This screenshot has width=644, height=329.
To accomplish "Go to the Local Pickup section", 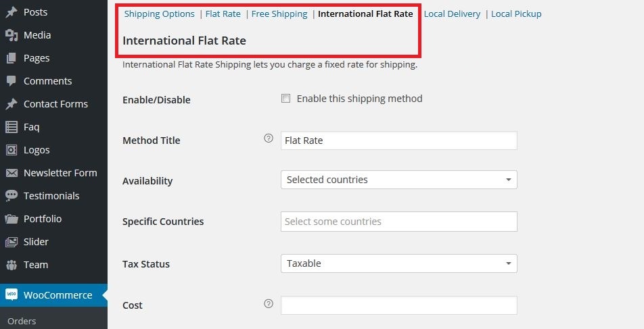I will point(516,14).
